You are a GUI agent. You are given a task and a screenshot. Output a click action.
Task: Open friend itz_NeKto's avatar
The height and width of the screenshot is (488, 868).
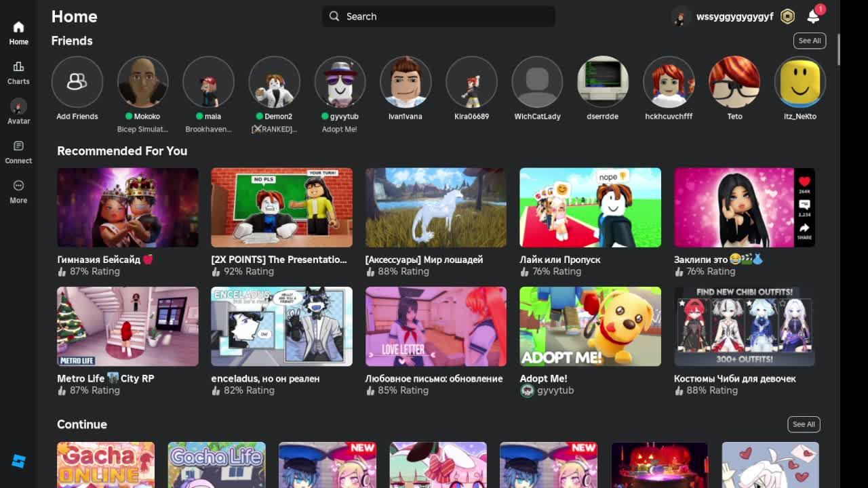(x=800, y=82)
